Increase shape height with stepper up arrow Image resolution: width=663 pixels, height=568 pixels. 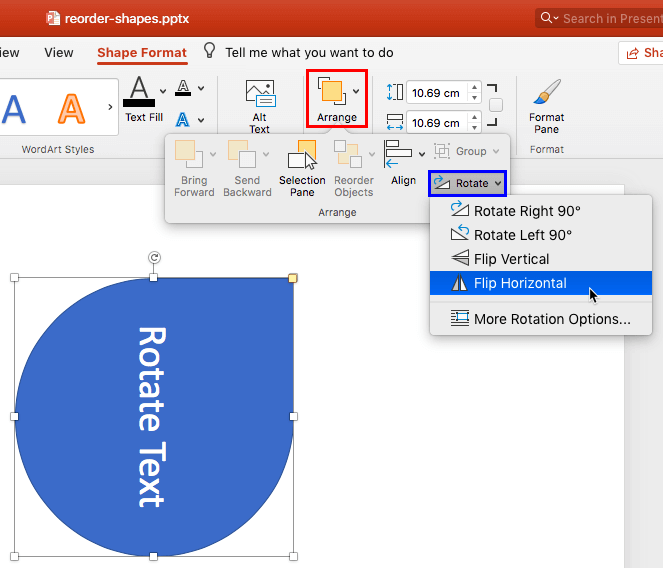tap(474, 88)
